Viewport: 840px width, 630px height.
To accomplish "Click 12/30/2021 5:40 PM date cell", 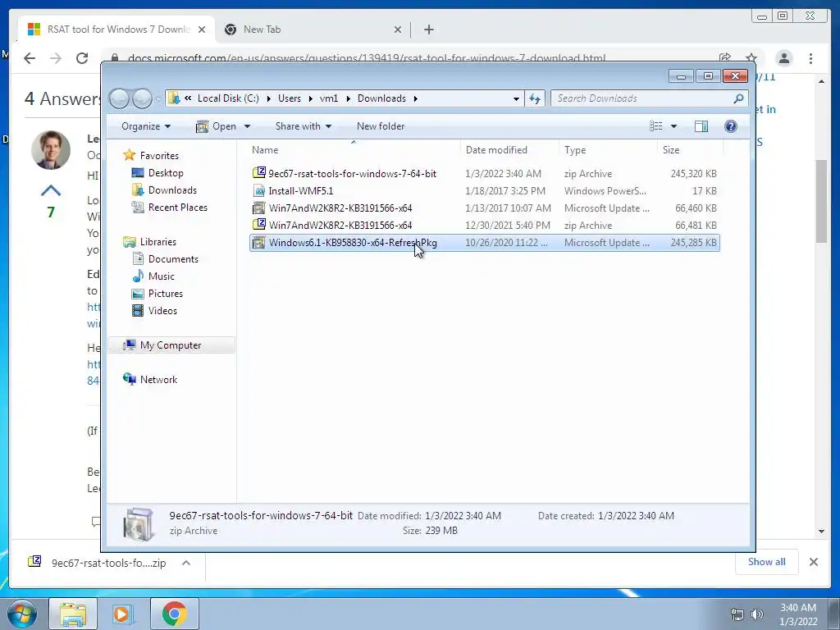I will click(x=507, y=226).
